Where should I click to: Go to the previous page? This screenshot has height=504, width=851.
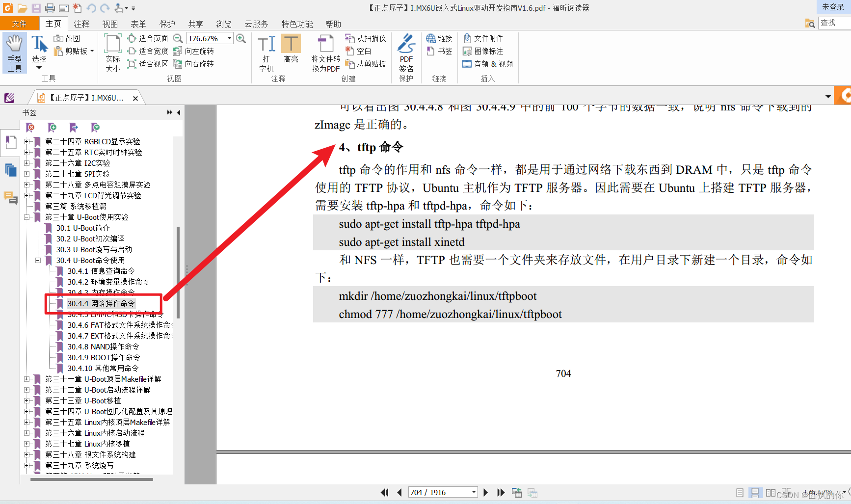coord(399,492)
